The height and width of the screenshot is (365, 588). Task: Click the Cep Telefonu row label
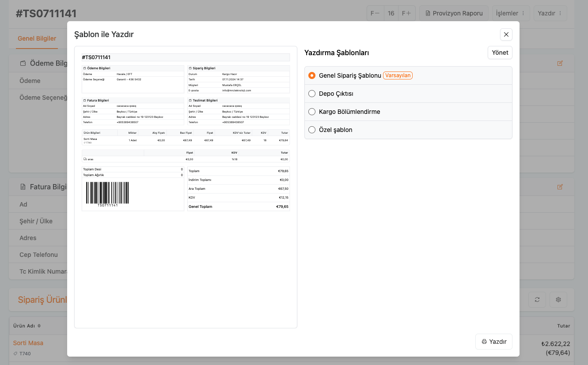pos(39,255)
